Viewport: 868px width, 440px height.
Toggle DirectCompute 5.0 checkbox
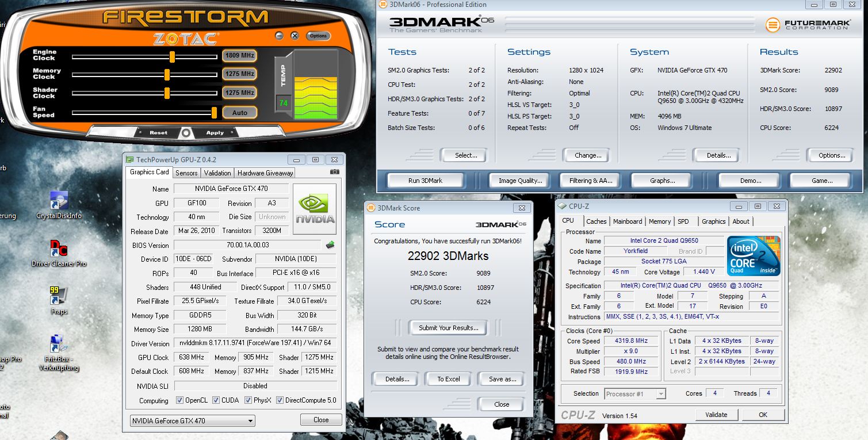point(280,400)
